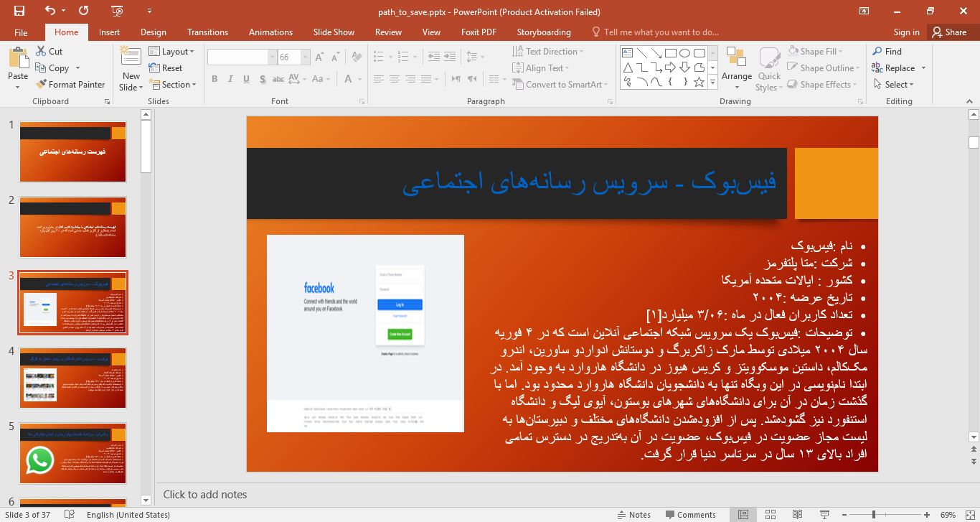The height and width of the screenshot is (522, 980).
Task: Apply bulleted list formatting
Action: pos(380,57)
